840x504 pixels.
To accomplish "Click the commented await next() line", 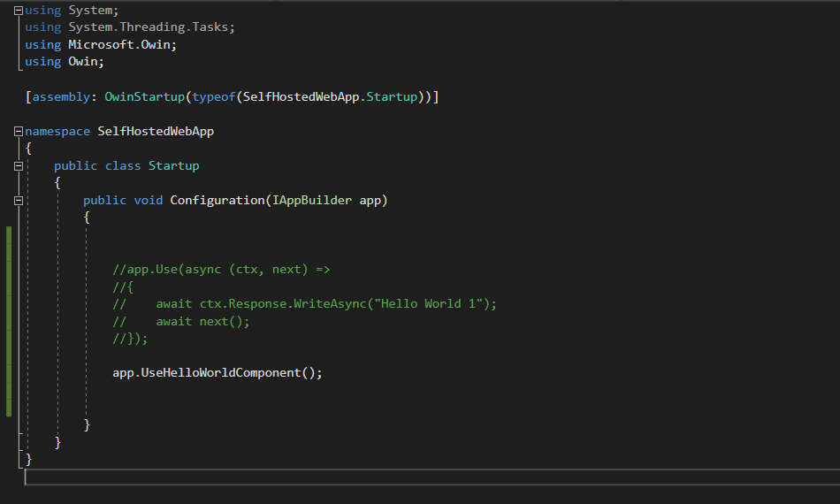I will point(202,321).
